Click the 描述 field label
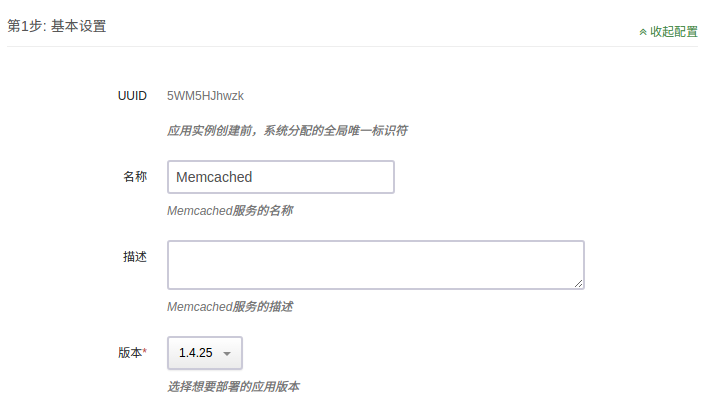Screen dimensions: 715x415 coord(135,256)
